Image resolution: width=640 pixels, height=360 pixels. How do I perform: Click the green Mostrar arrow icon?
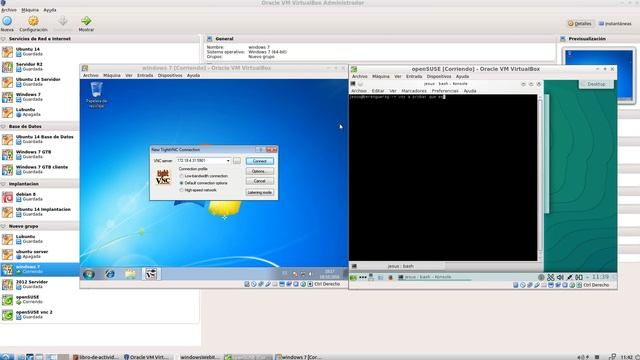pyautogui.click(x=86, y=21)
